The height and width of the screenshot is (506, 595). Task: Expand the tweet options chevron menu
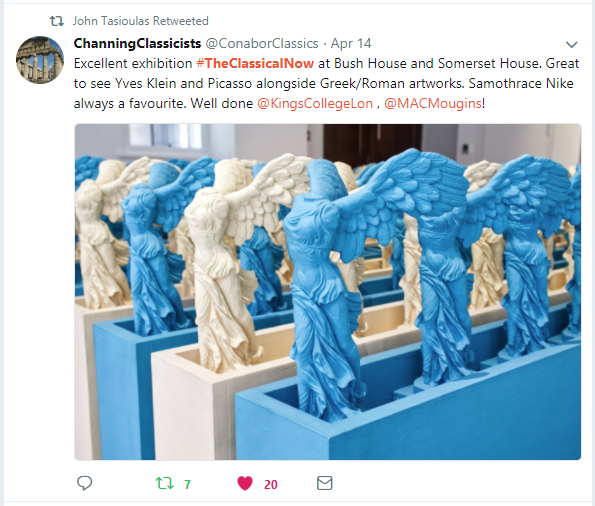tap(571, 45)
